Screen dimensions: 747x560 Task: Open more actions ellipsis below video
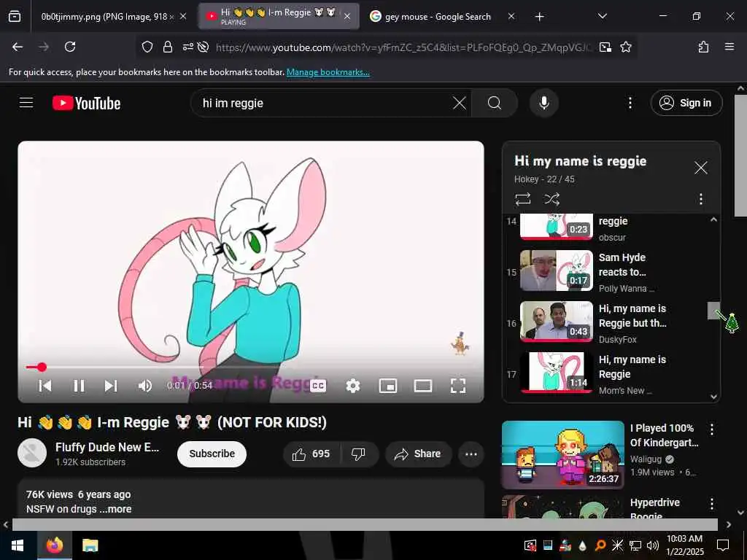click(x=471, y=454)
